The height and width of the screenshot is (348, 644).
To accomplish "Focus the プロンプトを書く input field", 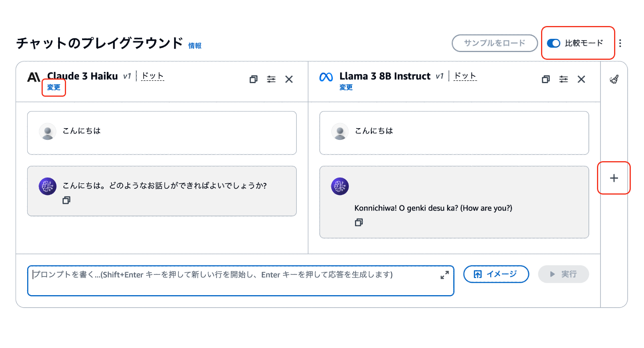I will pyautogui.click(x=241, y=281).
